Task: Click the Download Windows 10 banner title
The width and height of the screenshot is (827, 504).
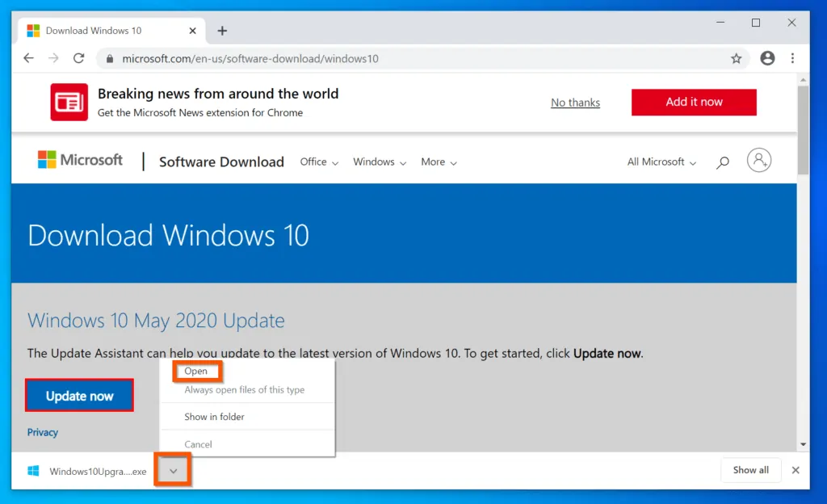Action: click(168, 235)
